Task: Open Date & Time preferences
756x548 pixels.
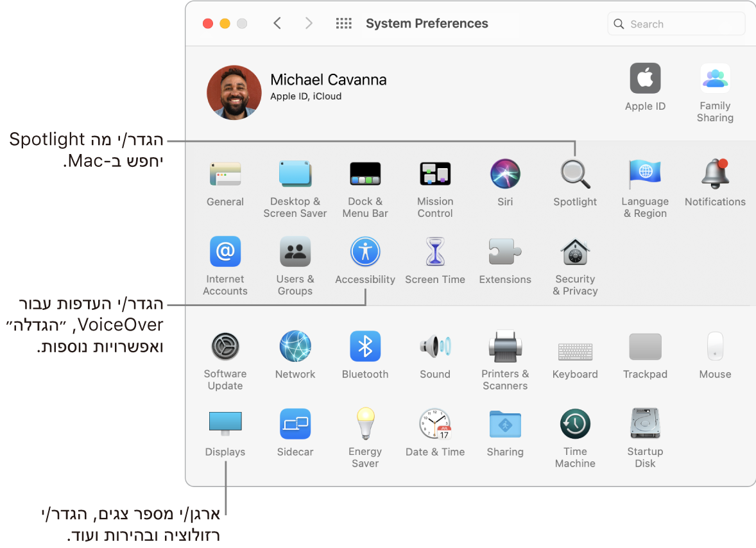Action: 435,424
